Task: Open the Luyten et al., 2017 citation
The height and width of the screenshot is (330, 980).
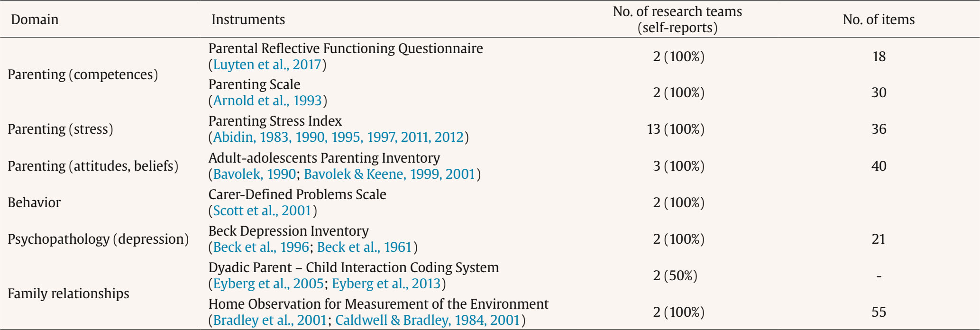Action: 267,64
